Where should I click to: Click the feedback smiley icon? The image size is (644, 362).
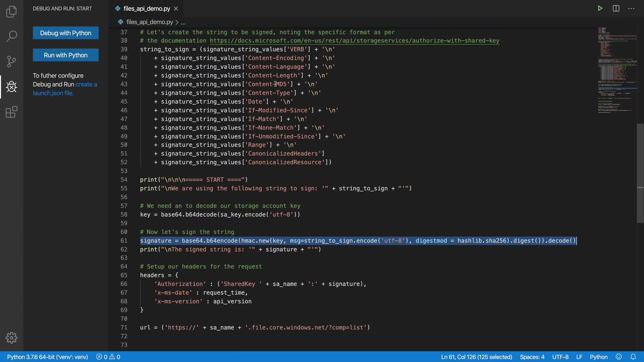[x=619, y=357]
